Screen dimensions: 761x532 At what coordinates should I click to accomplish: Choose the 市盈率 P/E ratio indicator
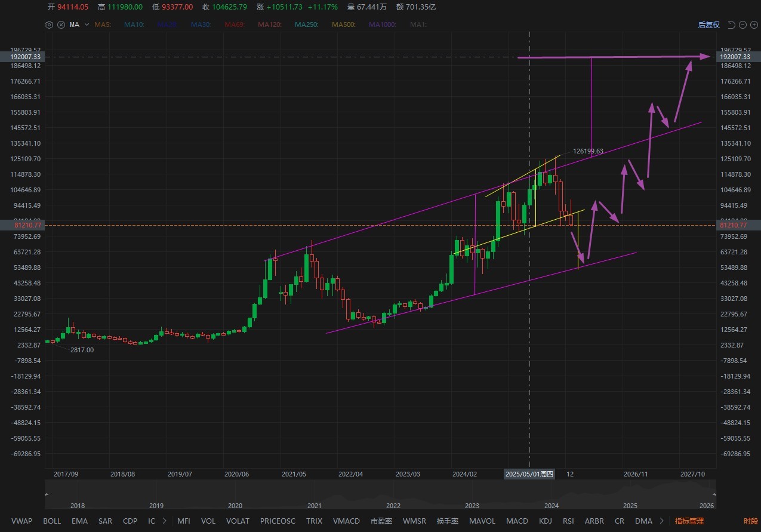point(381,521)
